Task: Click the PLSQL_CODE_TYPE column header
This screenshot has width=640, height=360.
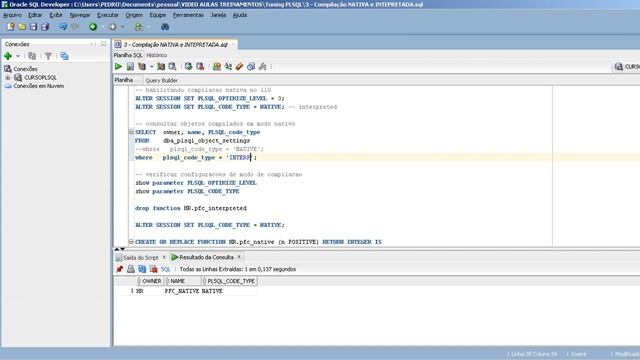Action: point(229,281)
